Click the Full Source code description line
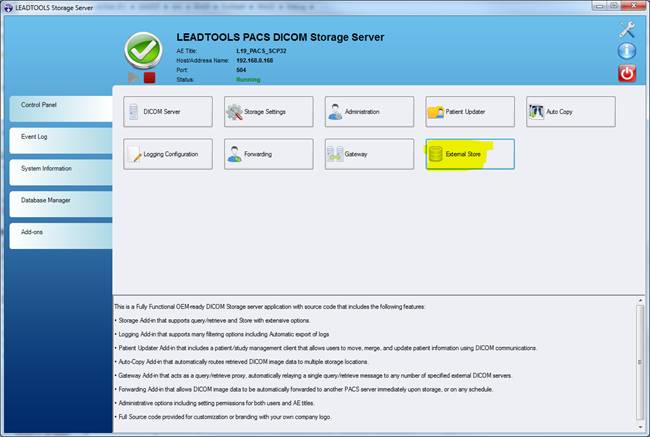 (224, 417)
